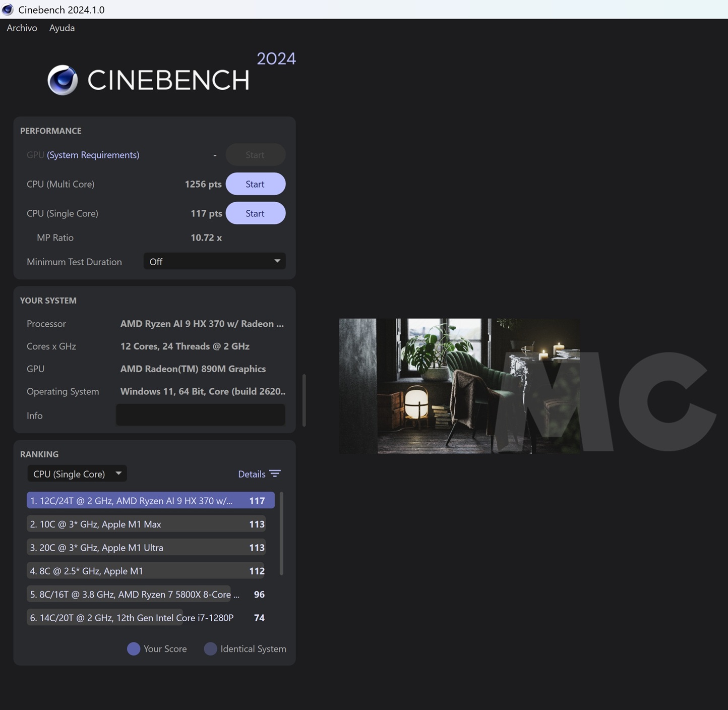Open the Minimum Test Duration dropdown

pos(214,261)
